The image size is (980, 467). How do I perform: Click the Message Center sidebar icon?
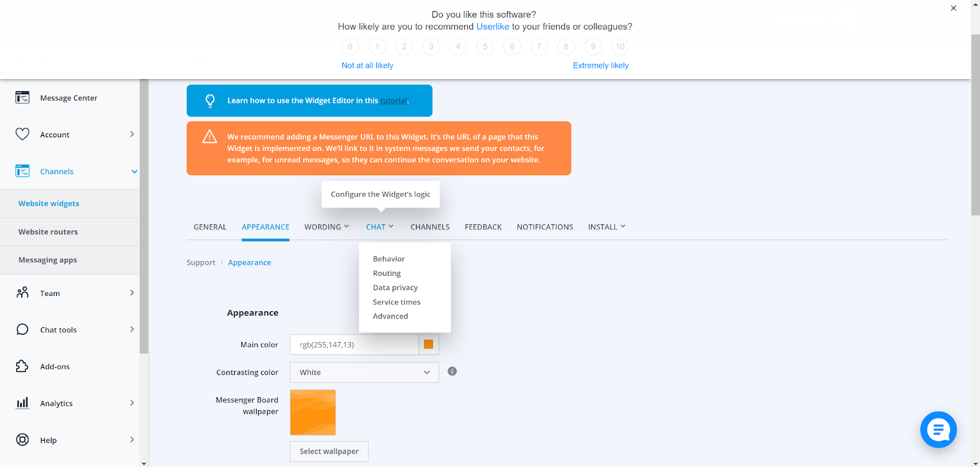pos(23,97)
